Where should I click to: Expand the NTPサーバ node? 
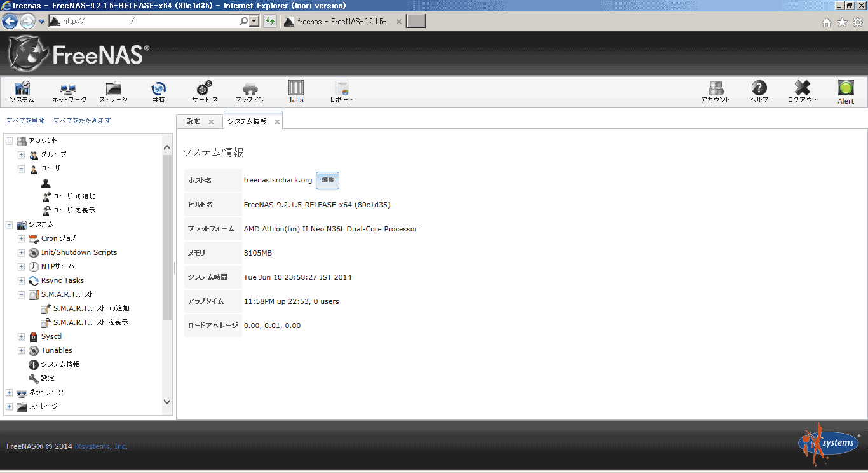click(x=21, y=266)
